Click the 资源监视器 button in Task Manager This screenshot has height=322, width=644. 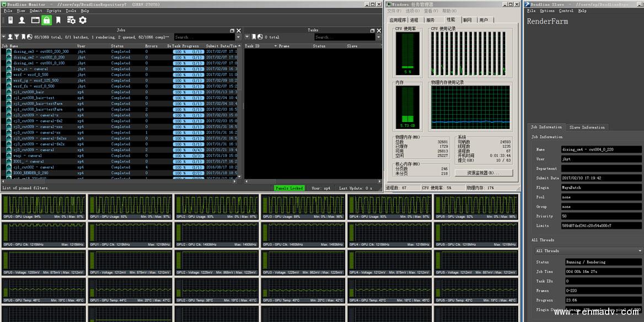483,173
